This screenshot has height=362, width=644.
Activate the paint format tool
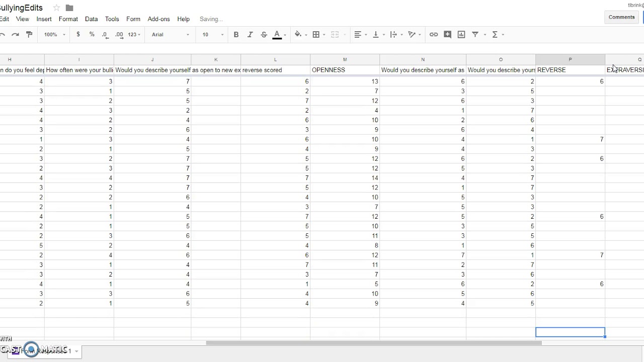[x=29, y=35]
